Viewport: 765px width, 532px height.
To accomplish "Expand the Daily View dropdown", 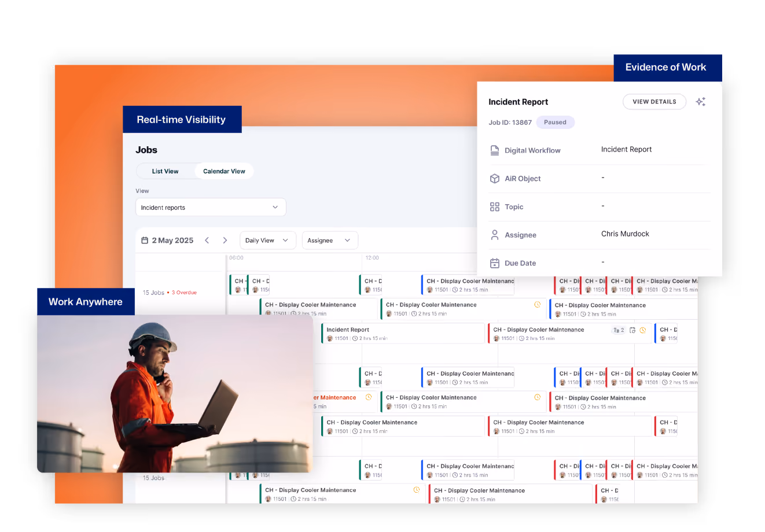I will pyautogui.click(x=268, y=241).
